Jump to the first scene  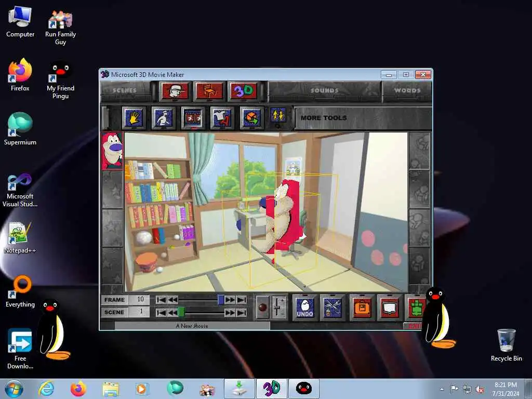[x=161, y=312]
